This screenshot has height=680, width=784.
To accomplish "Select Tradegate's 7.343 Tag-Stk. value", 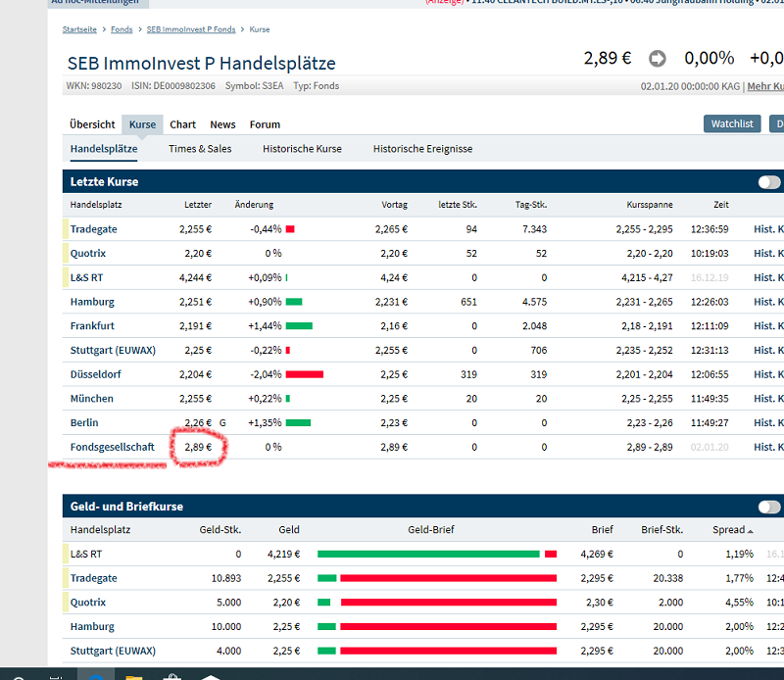I will 534,229.
